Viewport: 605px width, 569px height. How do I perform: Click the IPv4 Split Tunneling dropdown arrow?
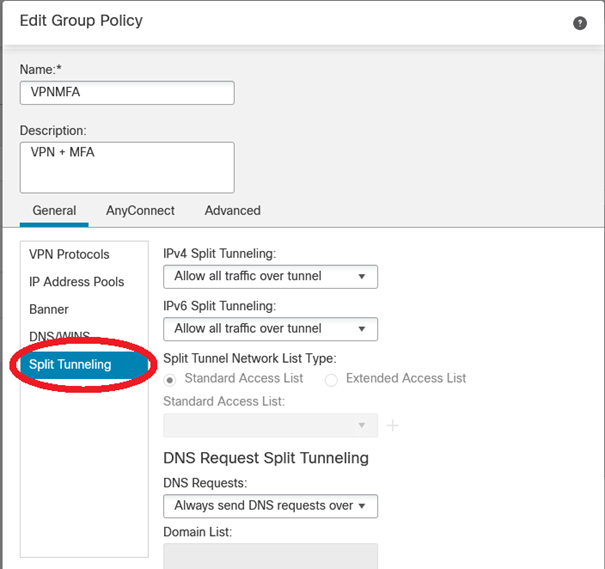[x=362, y=277]
